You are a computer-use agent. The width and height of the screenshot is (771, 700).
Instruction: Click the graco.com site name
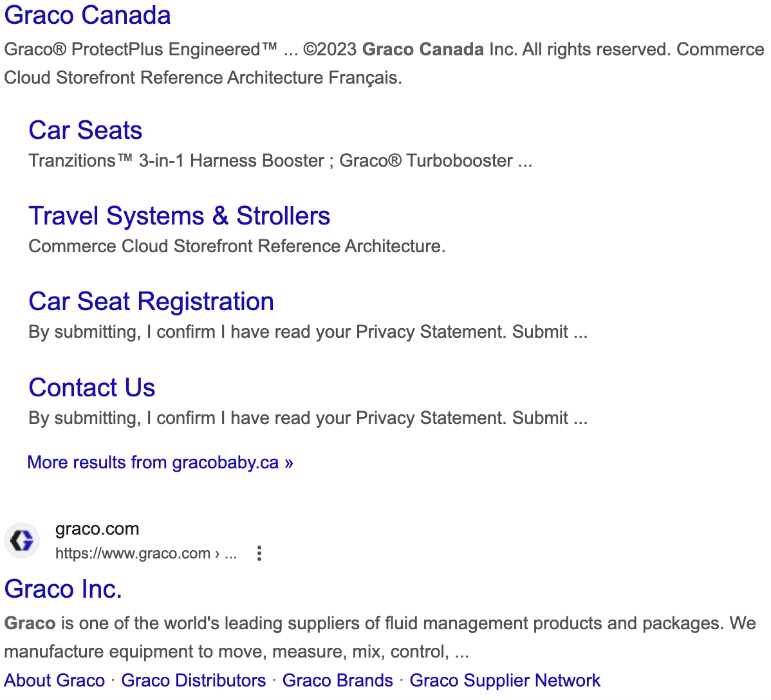pyautogui.click(x=97, y=529)
